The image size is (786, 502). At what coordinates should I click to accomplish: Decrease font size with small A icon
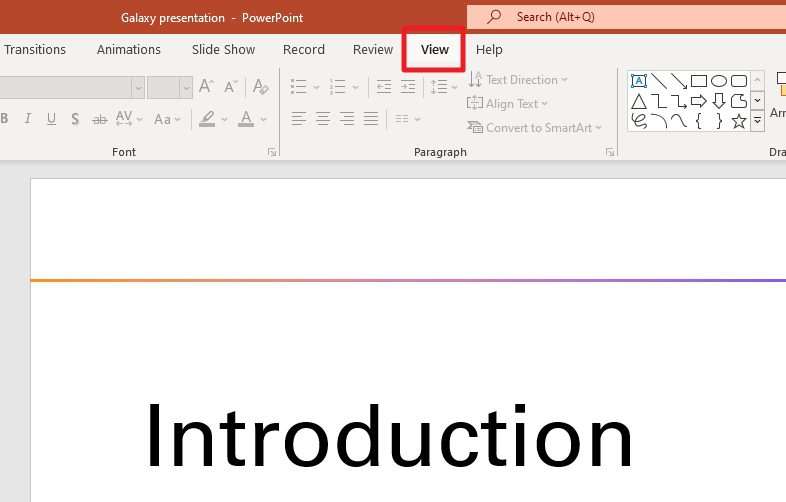(x=231, y=87)
